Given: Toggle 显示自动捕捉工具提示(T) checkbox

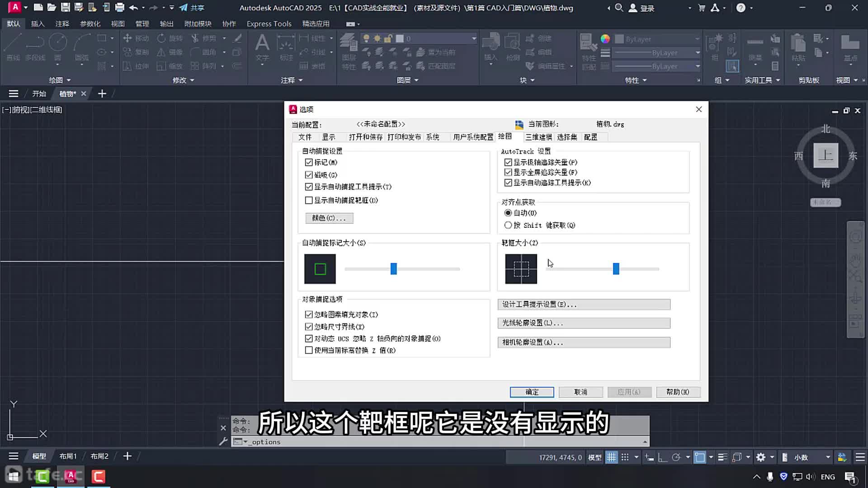Looking at the screenshot, I should click(309, 187).
